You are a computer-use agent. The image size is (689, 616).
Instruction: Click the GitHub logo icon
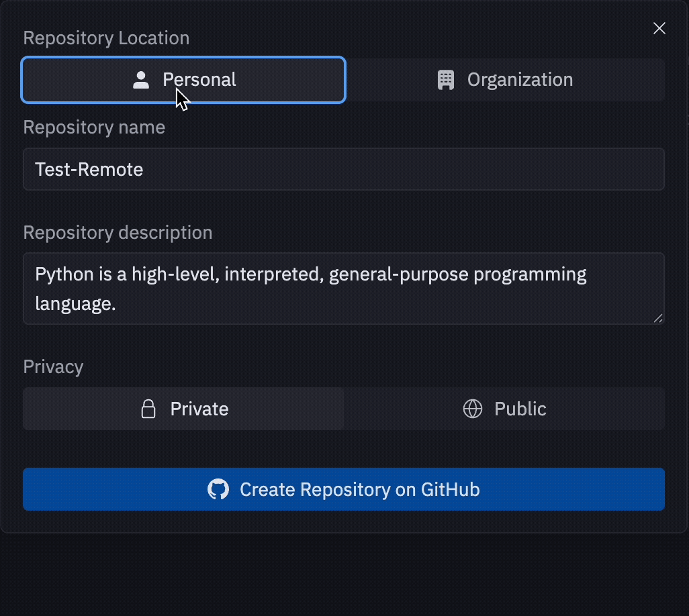(x=218, y=489)
